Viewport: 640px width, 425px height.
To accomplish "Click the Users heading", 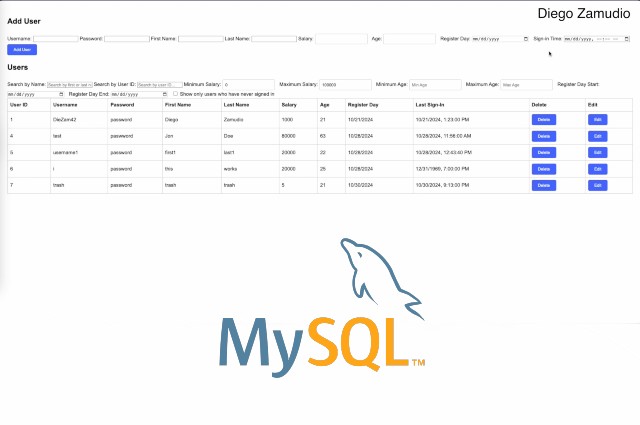I will pyautogui.click(x=18, y=67).
